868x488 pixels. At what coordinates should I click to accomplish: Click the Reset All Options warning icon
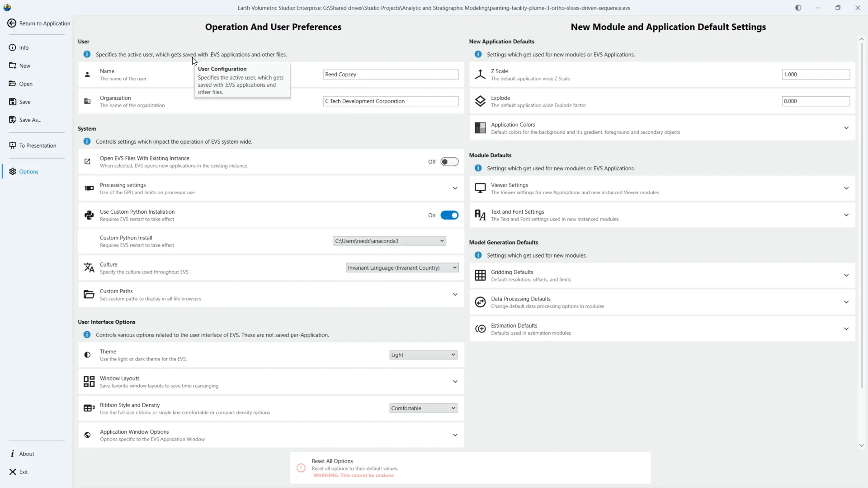coord(301,468)
